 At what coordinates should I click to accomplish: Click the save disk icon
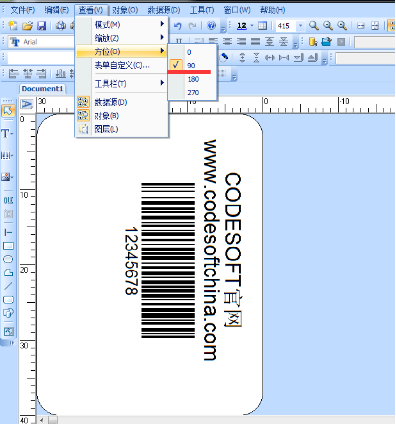pyautogui.click(x=41, y=26)
